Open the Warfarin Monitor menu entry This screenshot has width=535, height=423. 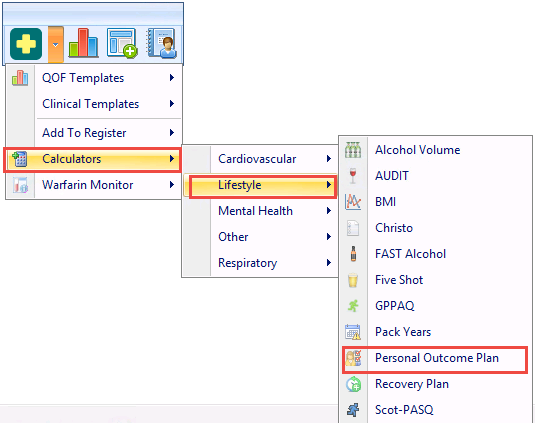tap(94, 185)
